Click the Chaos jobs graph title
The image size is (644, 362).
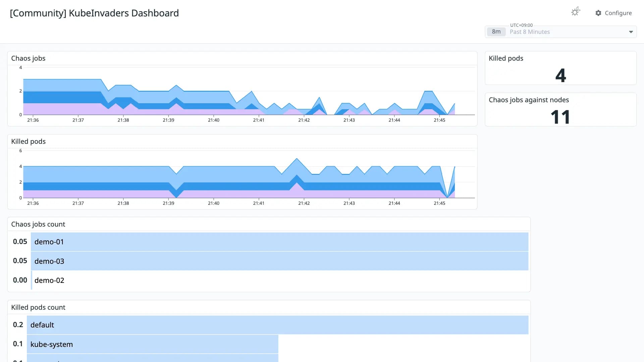28,58
